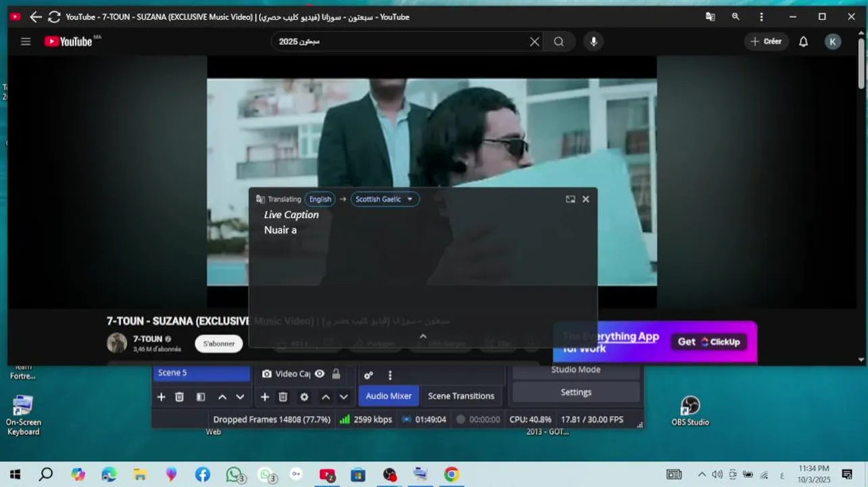Open the K account avatar menu
The width and height of the screenshot is (868, 487).
[832, 41]
